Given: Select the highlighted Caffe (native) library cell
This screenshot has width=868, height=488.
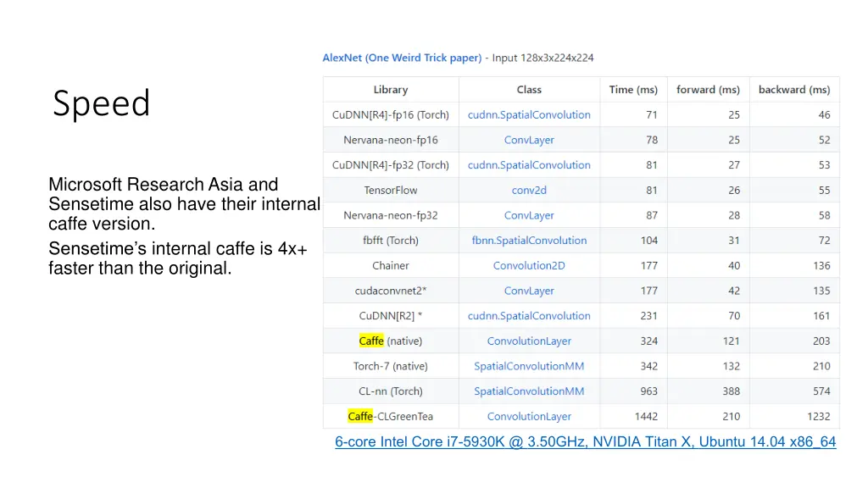Looking at the screenshot, I should tap(390, 341).
